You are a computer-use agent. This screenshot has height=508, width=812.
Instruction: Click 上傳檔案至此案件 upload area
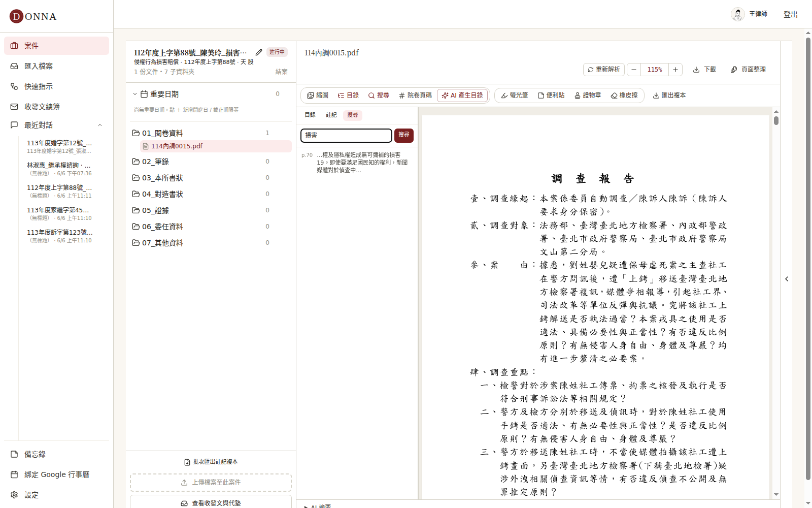(x=211, y=483)
